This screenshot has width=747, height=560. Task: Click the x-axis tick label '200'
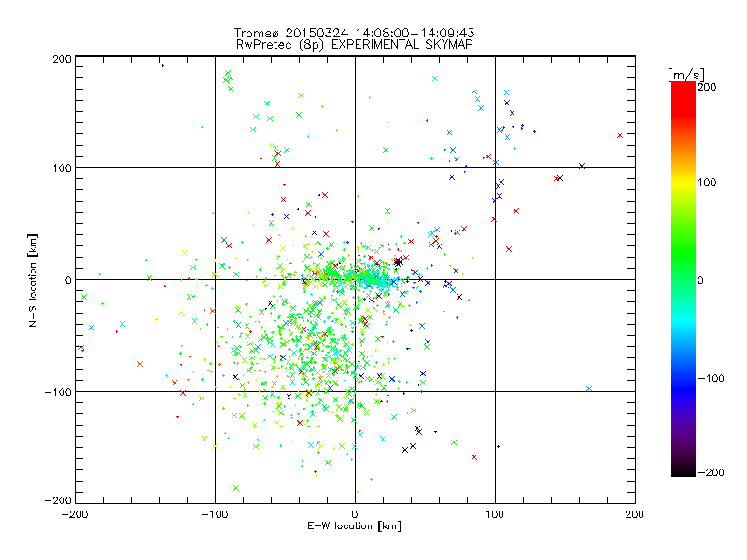(x=635, y=514)
